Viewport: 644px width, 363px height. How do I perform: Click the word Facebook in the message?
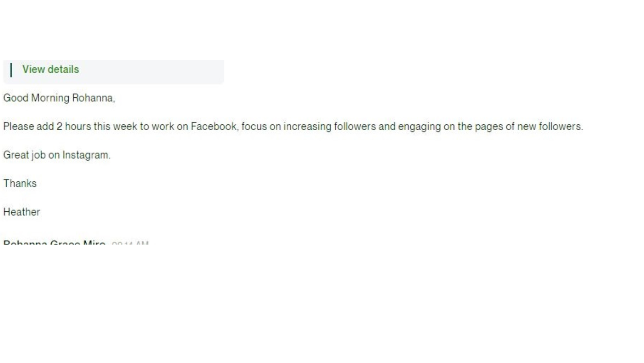click(213, 127)
